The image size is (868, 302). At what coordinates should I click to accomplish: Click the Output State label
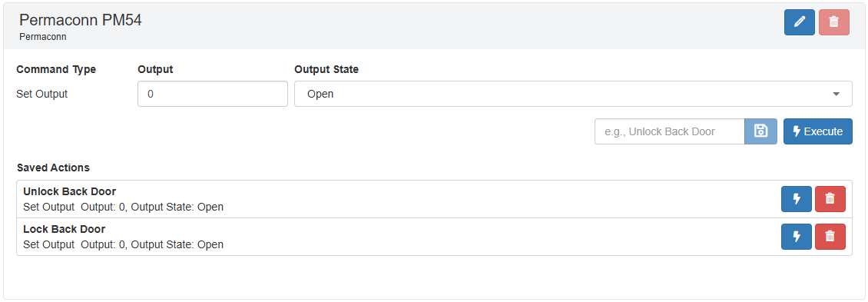[x=326, y=69]
